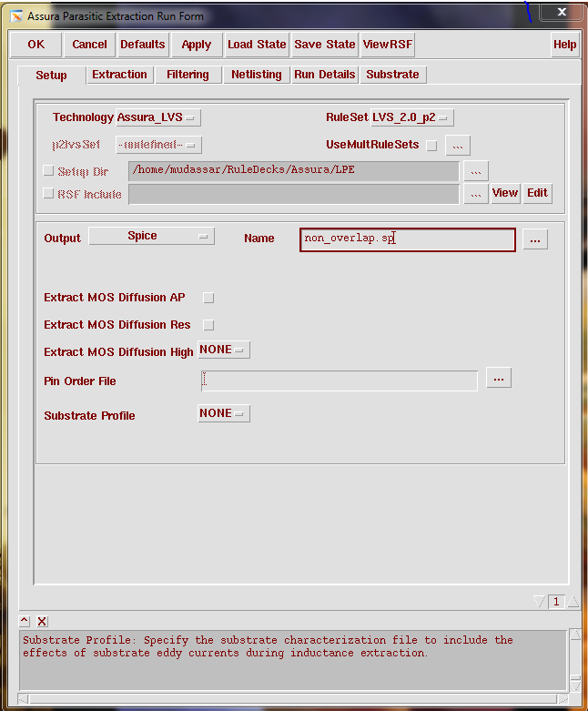Open the Run Details tab
588x711 pixels.
[325, 75]
